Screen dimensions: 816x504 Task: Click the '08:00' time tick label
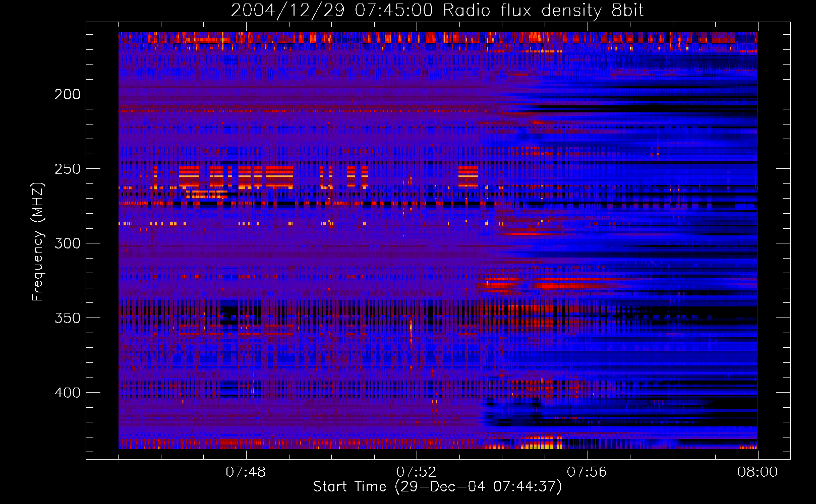click(x=757, y=472)
